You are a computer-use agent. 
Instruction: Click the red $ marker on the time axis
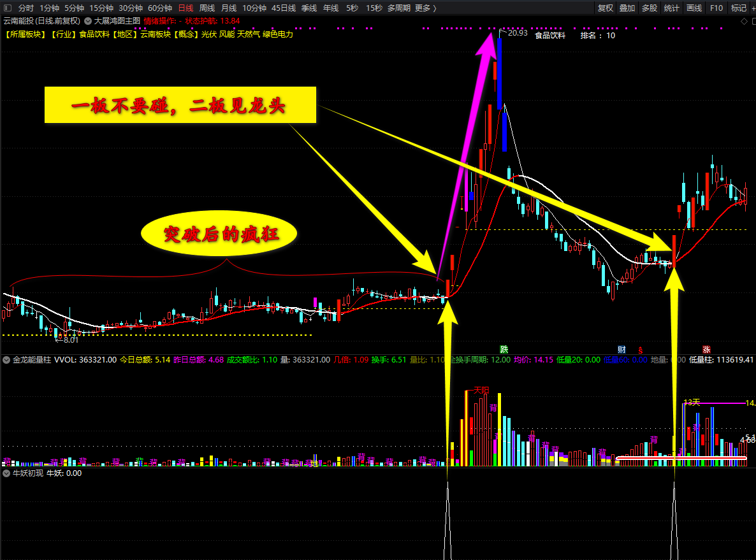(640, 350)
